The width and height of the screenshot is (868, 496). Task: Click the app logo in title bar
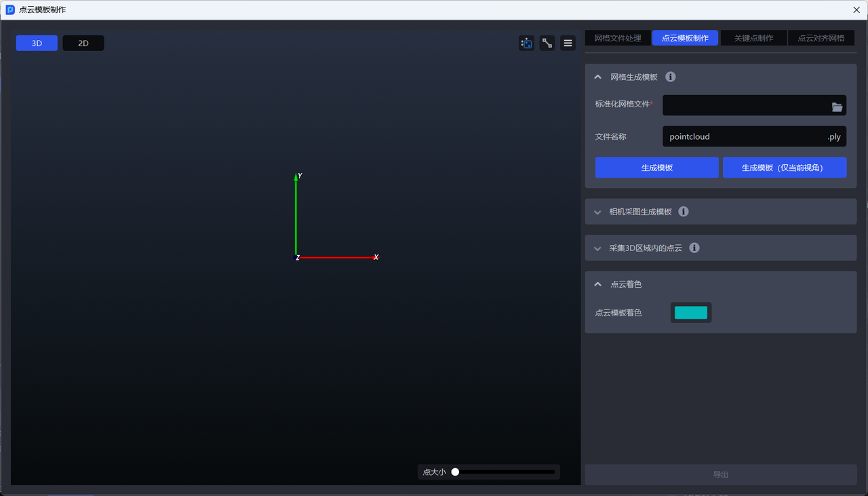pyautogui.click(x=10, y=10)
